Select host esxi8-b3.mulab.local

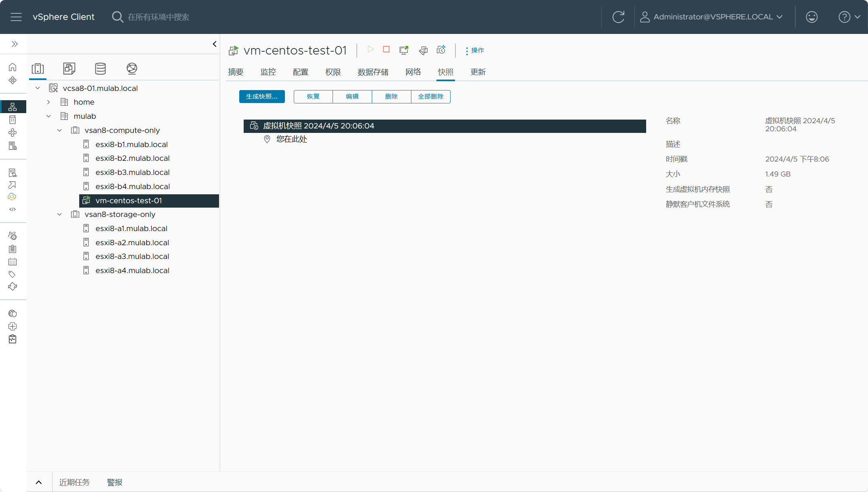pos(133,172)
